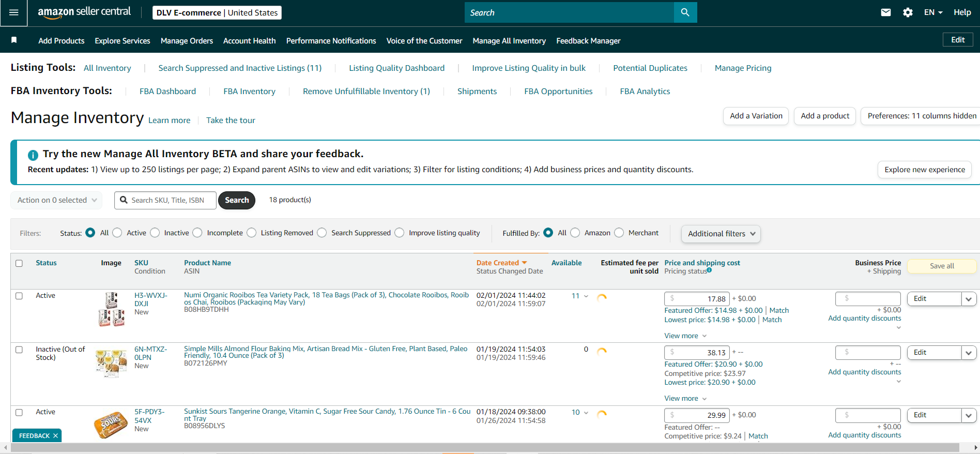The width and height of the screenshot is (980, 454).
Task: Expand View more for Simple Mills pricing
Action: tap(685, 398)
